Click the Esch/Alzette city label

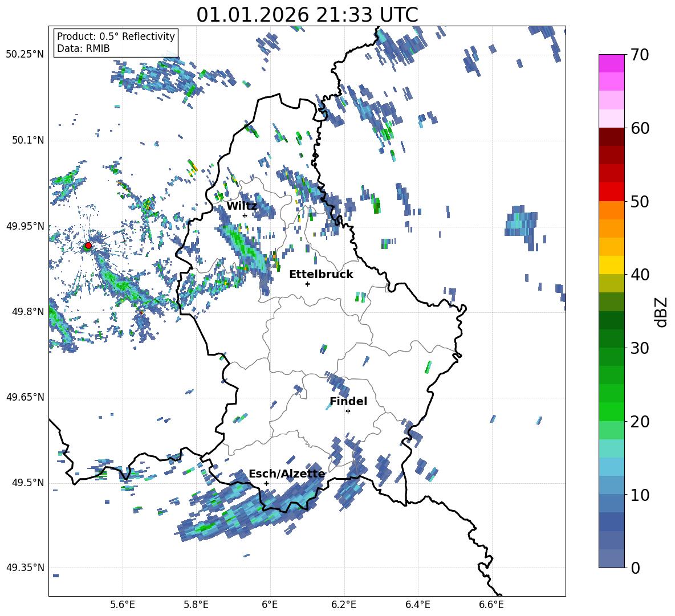click(287, 474)
